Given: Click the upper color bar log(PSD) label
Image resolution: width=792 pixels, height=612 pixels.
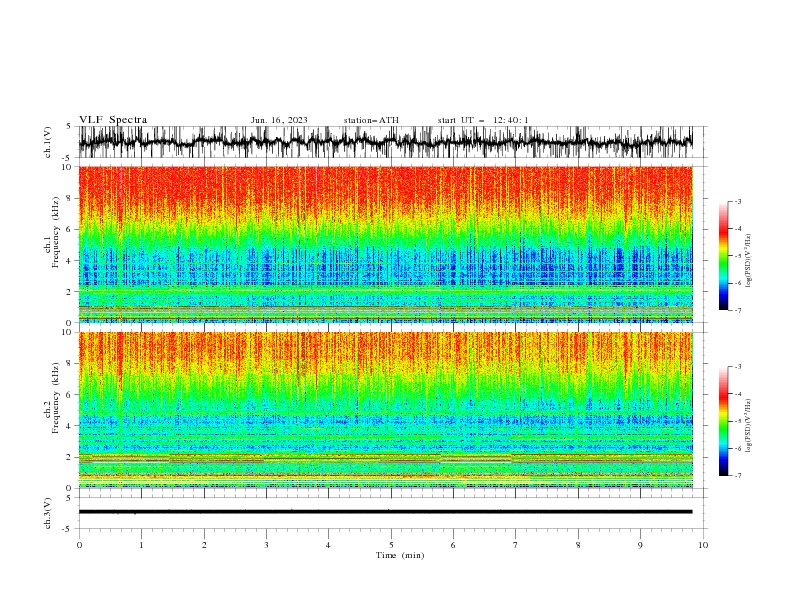Looking at the screenshot, I should 748,261.
